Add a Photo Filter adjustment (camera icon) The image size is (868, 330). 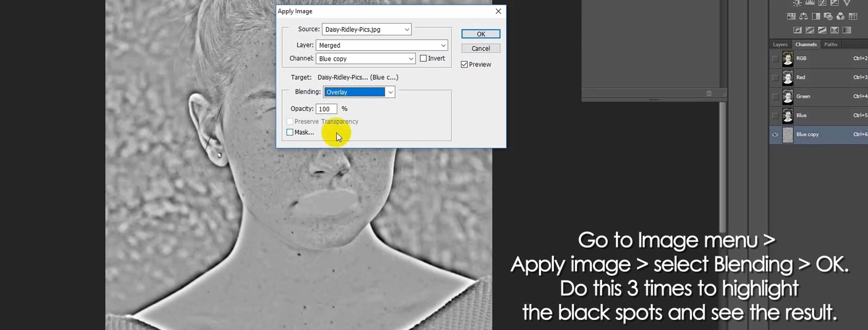click(828, 16)
